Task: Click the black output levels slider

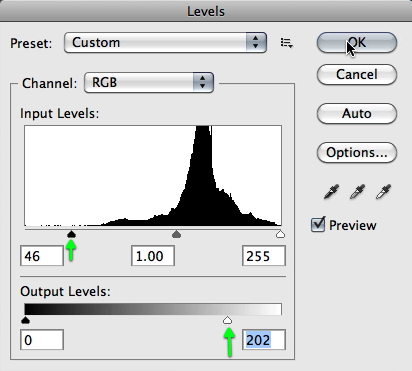Action: click(25, 320)
